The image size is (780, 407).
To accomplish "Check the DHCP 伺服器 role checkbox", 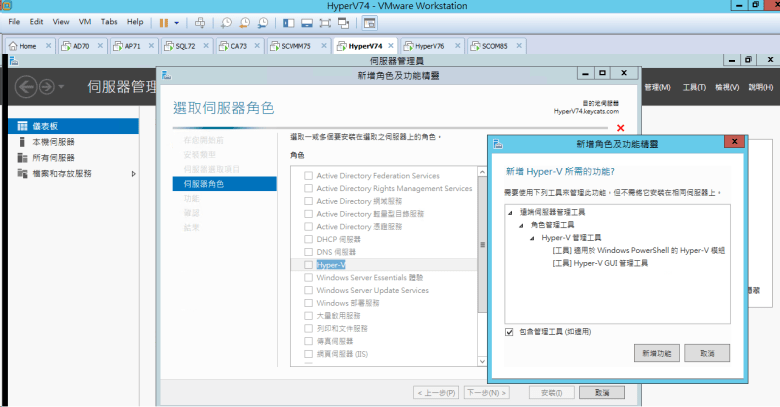I will (x=309, y=240).
